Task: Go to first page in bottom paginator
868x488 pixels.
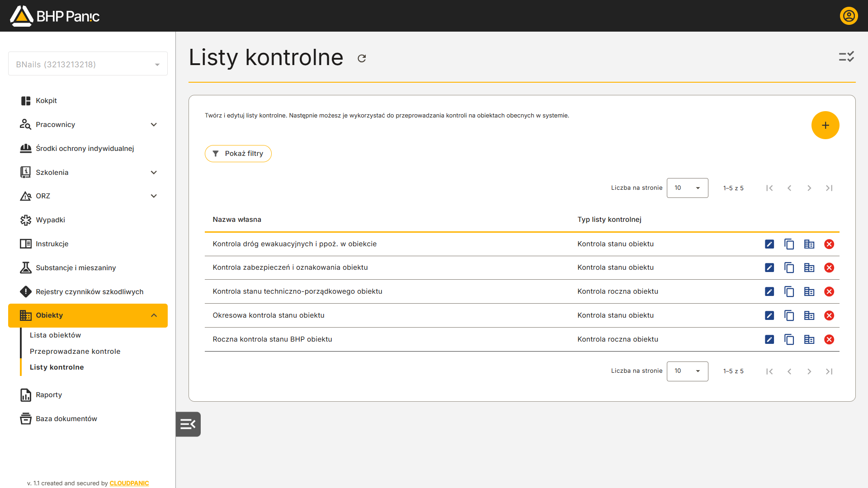Action: click(x=769, y=371)
